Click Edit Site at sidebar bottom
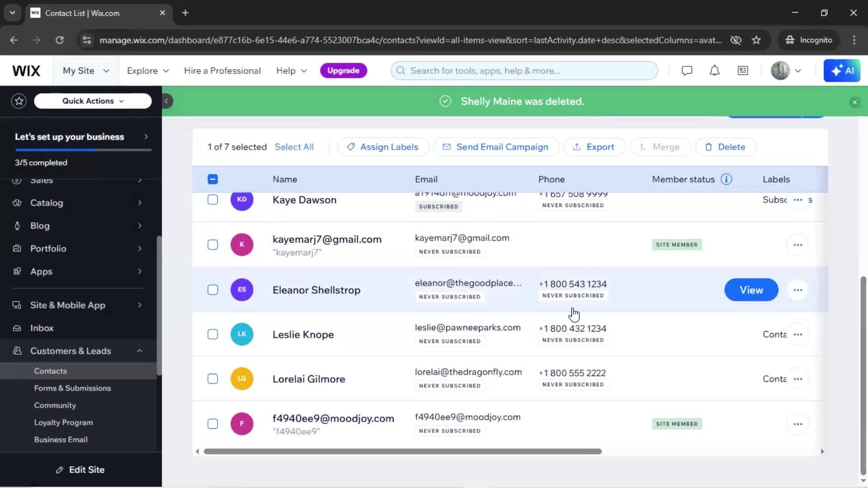This screenshot has width=868, height=488. pyautogui.click(x=80, y=470)
